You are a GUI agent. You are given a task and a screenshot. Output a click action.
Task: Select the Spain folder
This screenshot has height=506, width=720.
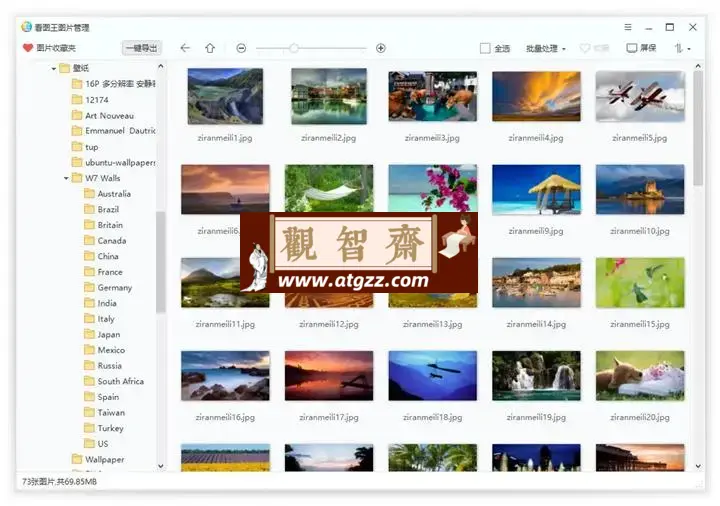coord(102,397)
